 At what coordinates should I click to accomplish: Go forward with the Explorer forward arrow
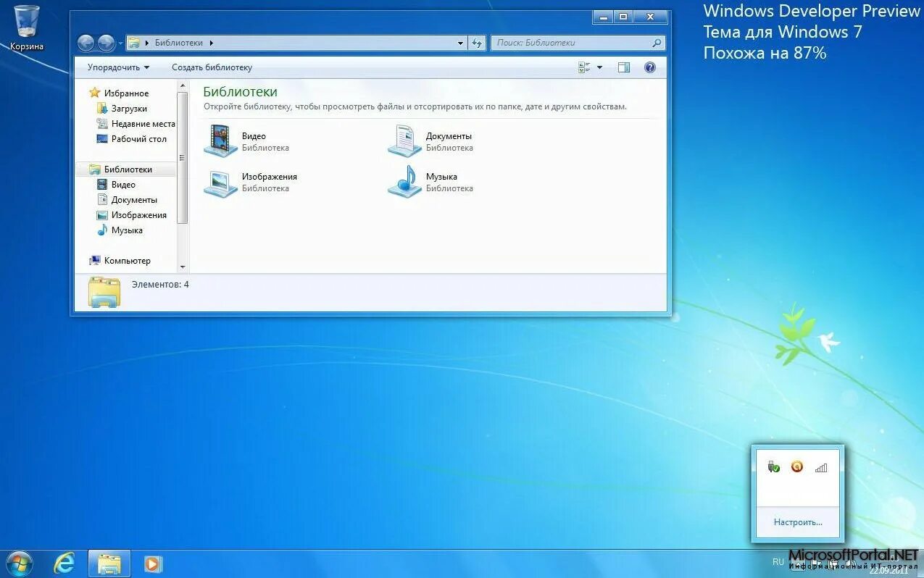click(106, 43)
